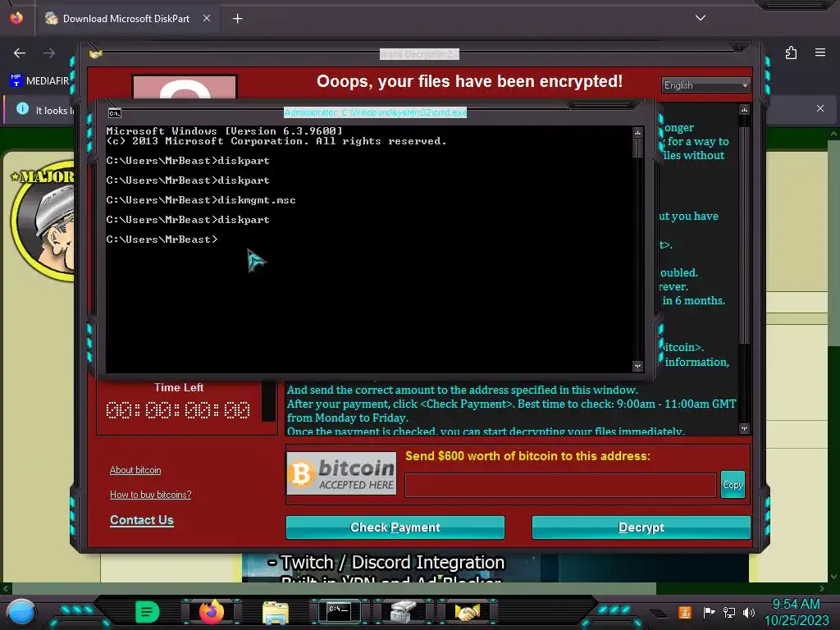Expand the Firefox list all tabs chevron
The width and height of the screenshot is (840, 630).
[x=701, y=18]
